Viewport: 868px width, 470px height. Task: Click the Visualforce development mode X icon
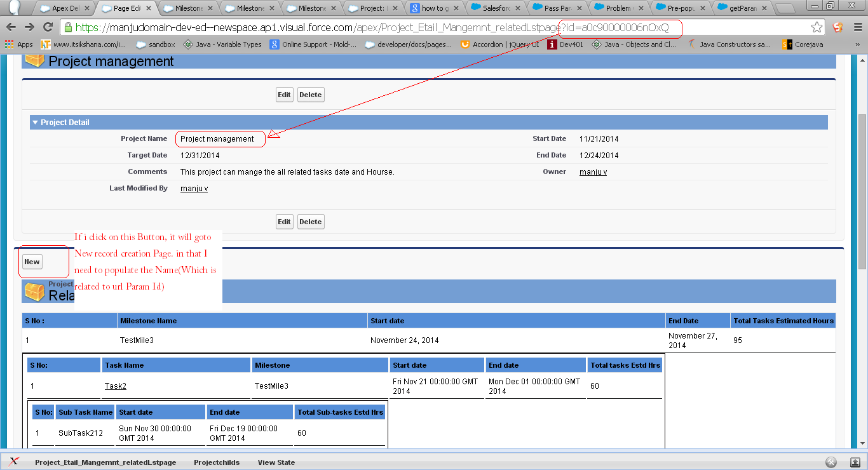14,462
